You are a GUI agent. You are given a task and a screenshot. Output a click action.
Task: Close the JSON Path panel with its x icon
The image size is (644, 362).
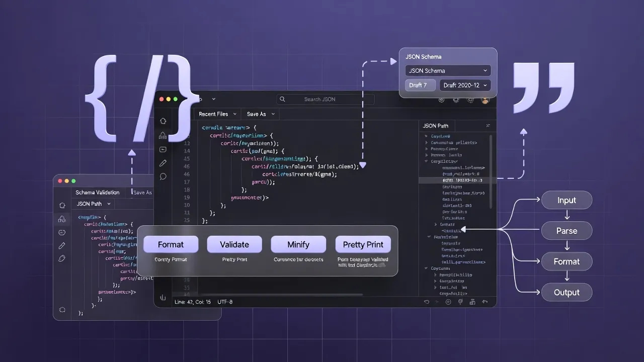[488, 125]
